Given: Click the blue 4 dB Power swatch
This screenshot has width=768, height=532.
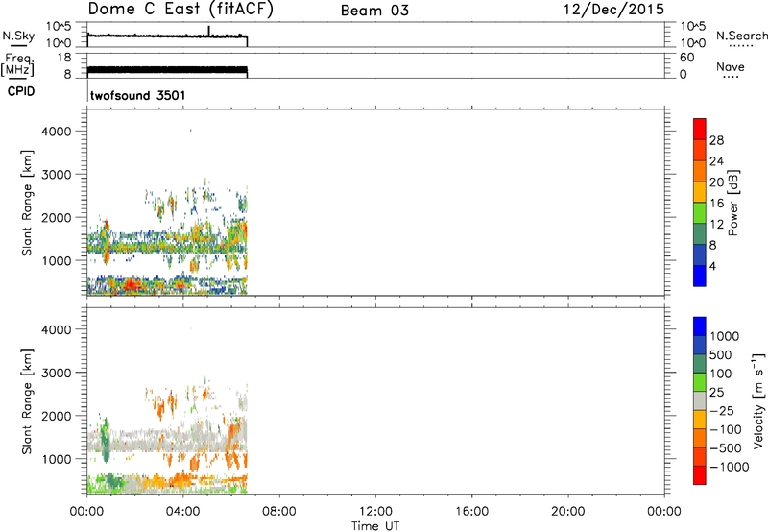Looking at the screenshot, I should tap(700, 276).
